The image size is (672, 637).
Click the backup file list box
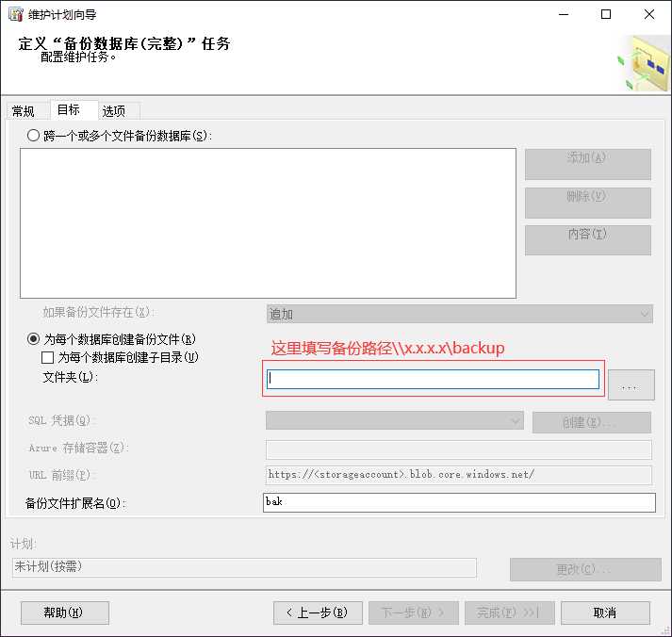(x=268, y=223)
